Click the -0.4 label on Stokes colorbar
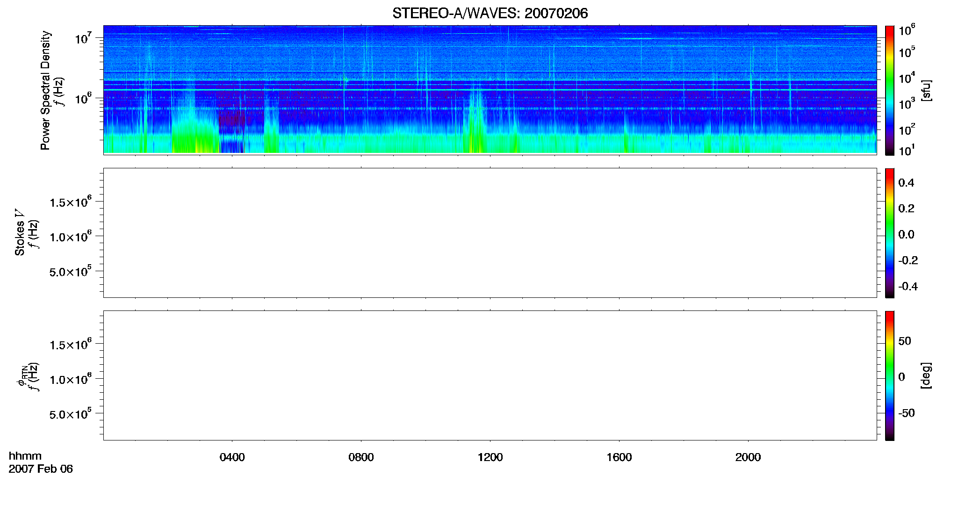The image size is (980, 505). pyautogui.click(x=908, y=286)
